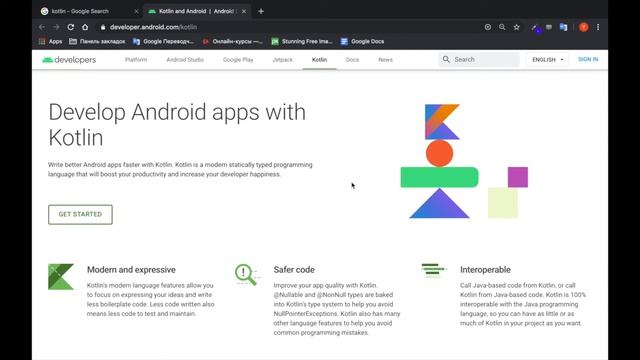The height and width of the screenshot is (360, 640).
Task: Click into the site Search field
Action: point(479,59)
